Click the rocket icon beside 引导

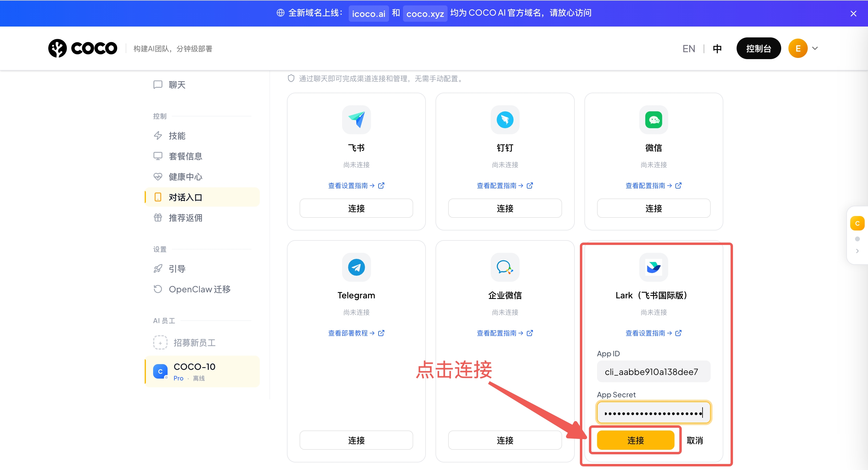158,269
